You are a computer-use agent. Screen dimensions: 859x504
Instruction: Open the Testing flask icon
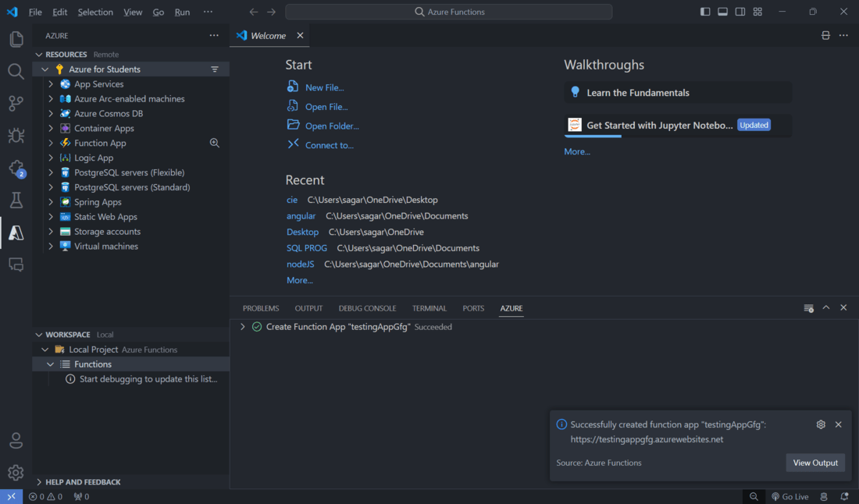(x=16, y=201)
